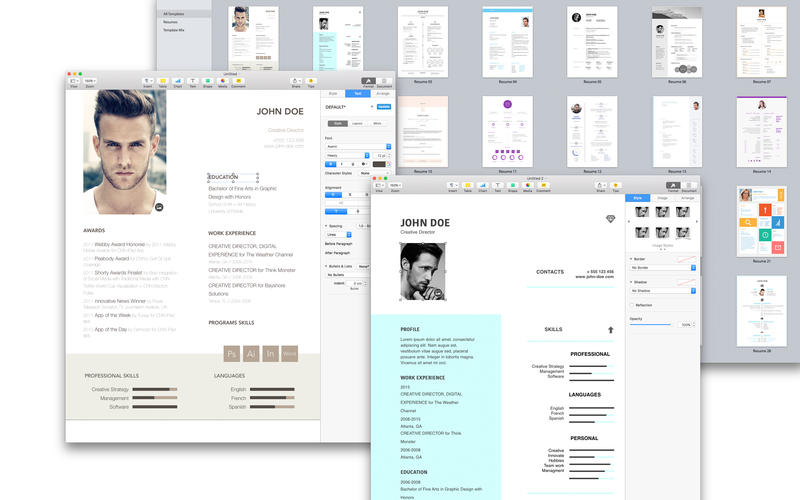
Task: Collapse Shadow section disclosure triangle
Action: (x=631, y=282)
